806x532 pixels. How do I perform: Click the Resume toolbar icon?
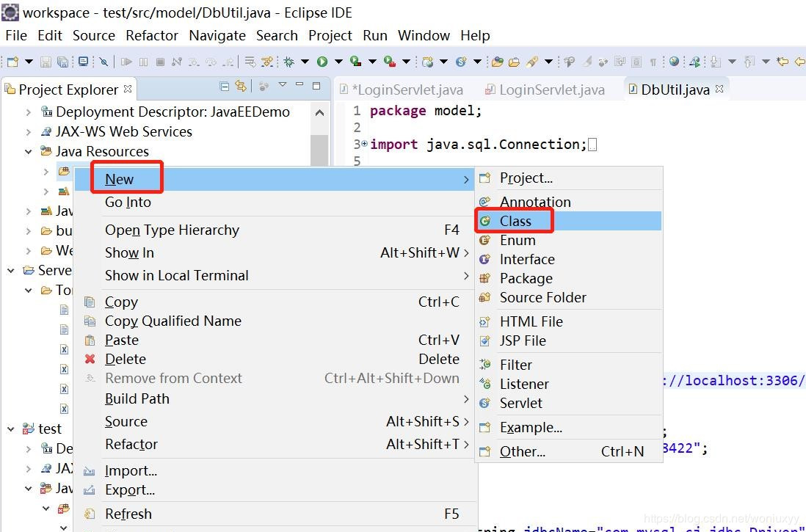pyautogui.click(x=126, y=62)
